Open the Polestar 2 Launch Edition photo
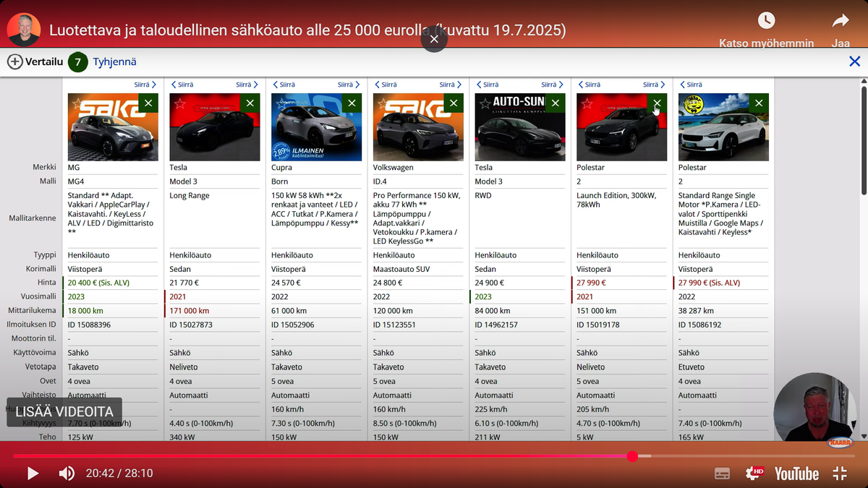868x488 pixels. click(x=621, y=127)
